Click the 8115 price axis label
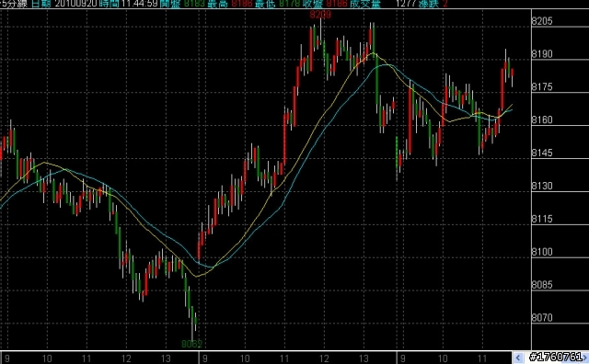Screen dimensions: 589x364 click(542, 219)
